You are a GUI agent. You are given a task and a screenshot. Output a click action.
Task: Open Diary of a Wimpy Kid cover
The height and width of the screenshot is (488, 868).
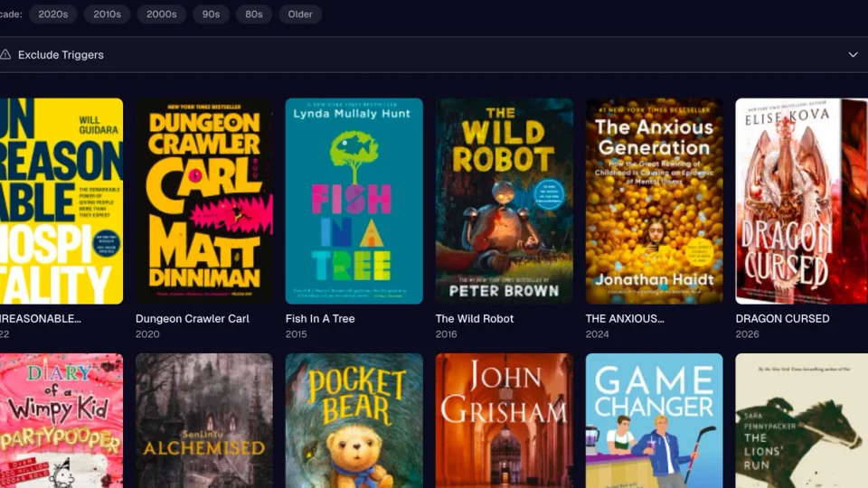(x=61, y=420)
